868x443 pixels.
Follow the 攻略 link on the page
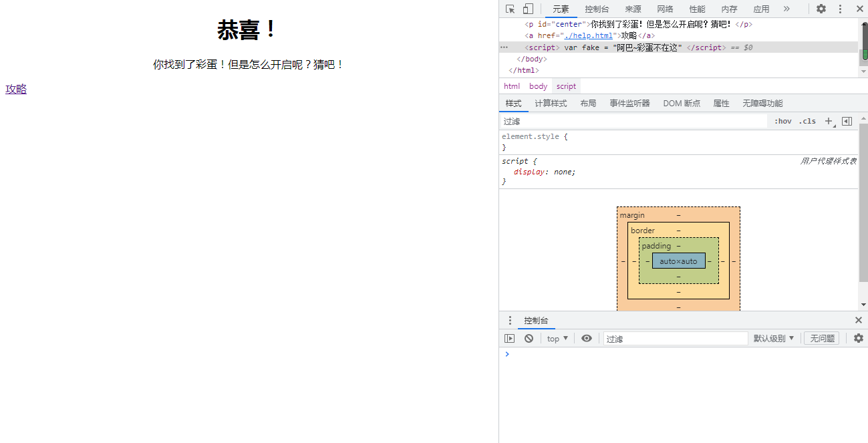pyautogui.click(x=16, y=89)
